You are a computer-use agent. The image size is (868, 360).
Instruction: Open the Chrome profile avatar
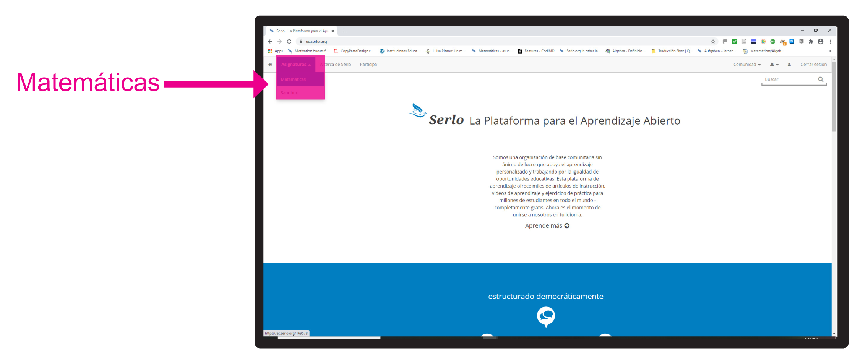pyautogui.click(x=821, y=42)
